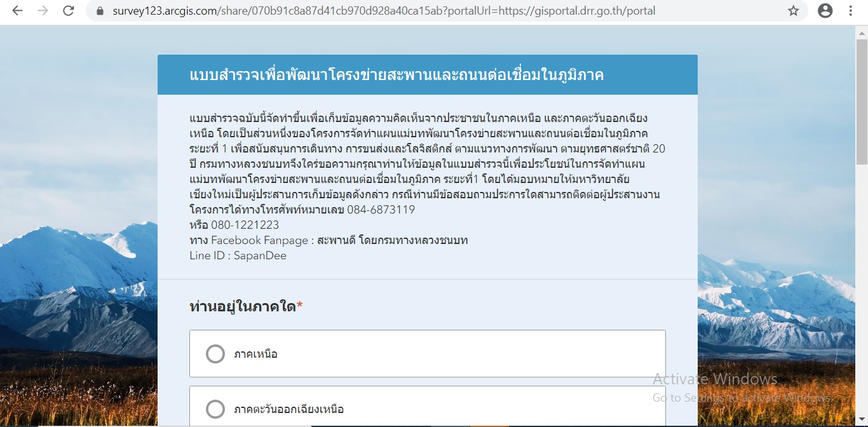Bookmark this page with the star icon

(x=793, y=11)
